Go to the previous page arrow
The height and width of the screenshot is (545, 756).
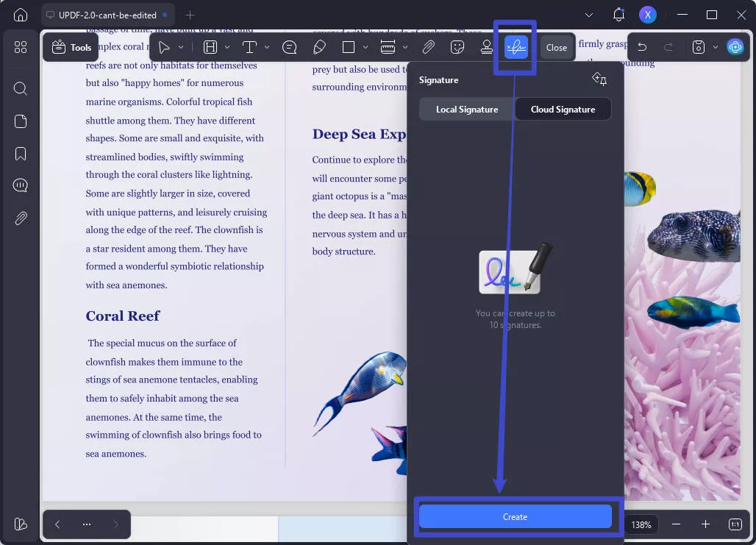(x=57, y=524)
